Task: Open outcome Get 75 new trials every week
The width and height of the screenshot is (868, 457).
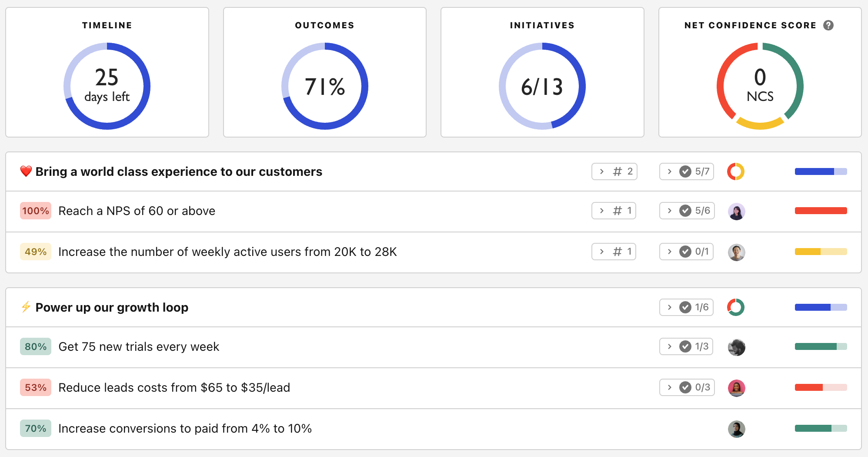Action: tap(139, 346)
